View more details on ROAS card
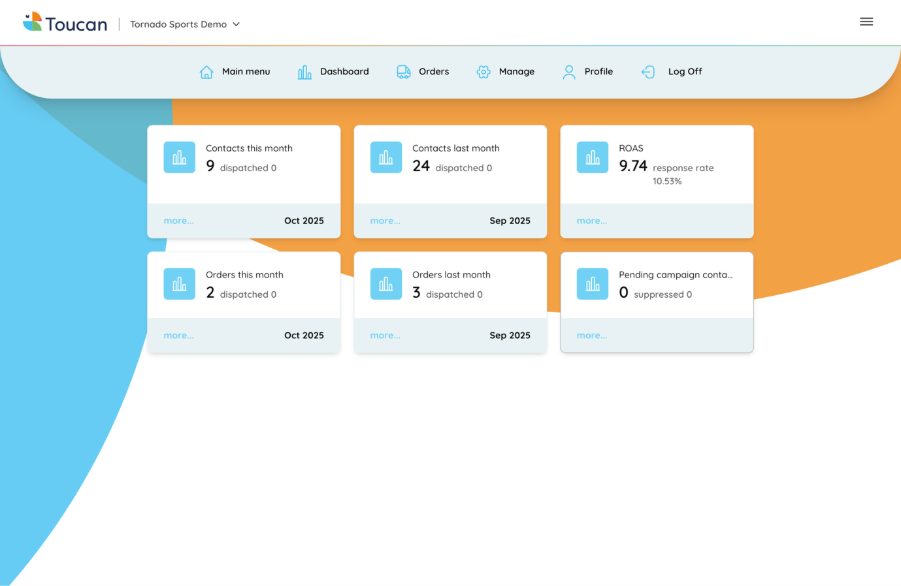Viewport: 901px width, 586px height. click(x=592, y=221)
